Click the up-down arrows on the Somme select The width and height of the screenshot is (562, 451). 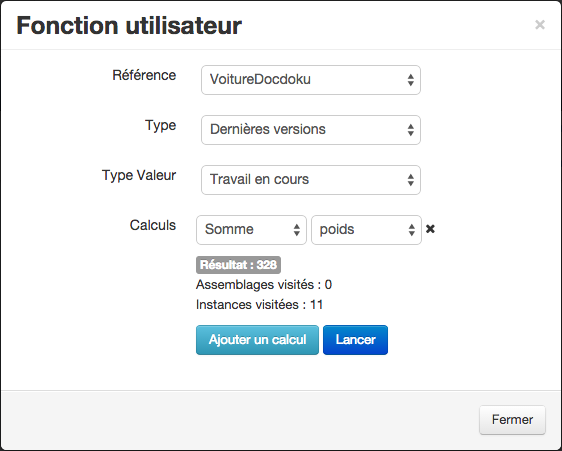(x=296, y=230)
